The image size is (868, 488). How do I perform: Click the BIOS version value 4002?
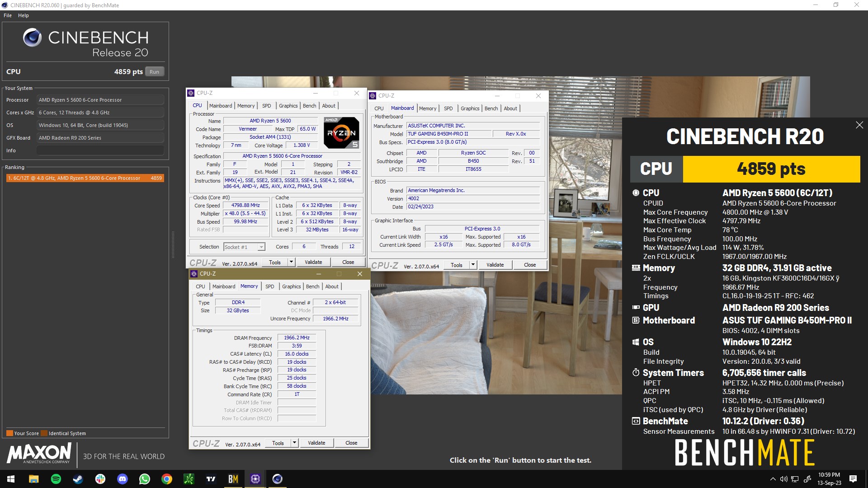point(473,198)
